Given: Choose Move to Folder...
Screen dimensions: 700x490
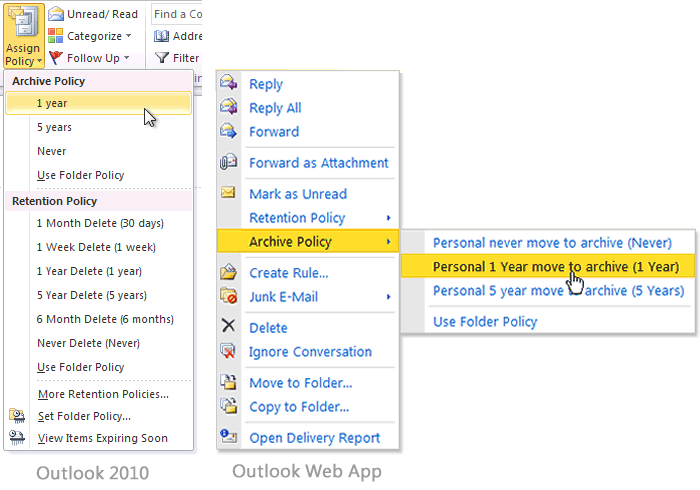Looking at the screenshot, I should click(301, 383).
